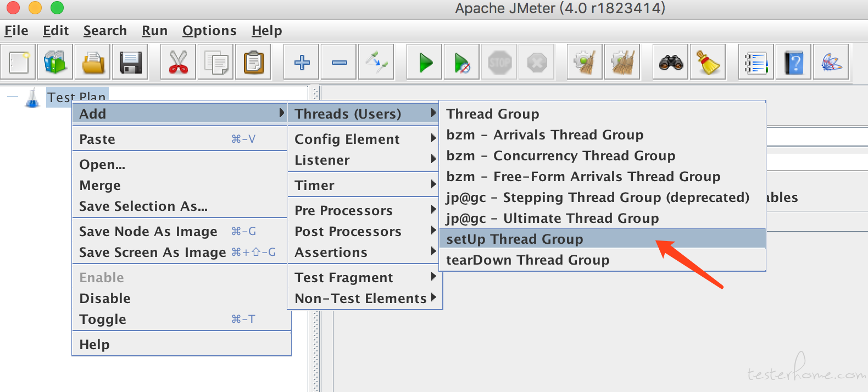Collapse all nodes with minus icon
Screen dimensions: 868x392
338,62
